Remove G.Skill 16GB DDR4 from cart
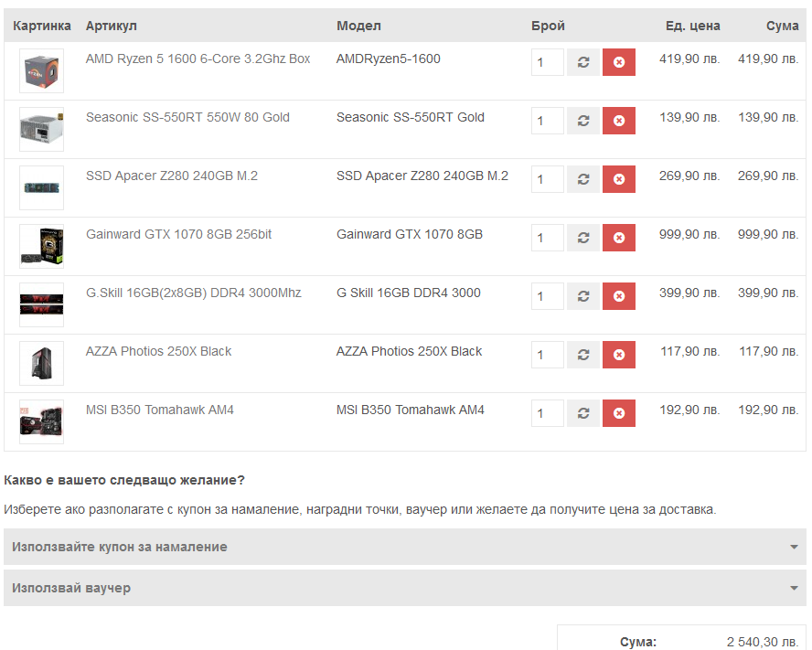Viewport: 812px width, 650px height. click(619, 296)
